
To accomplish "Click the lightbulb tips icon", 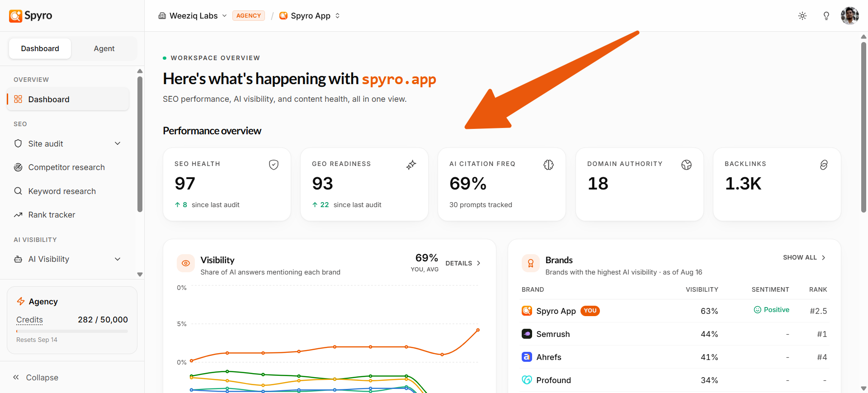I will pos(826,16).
